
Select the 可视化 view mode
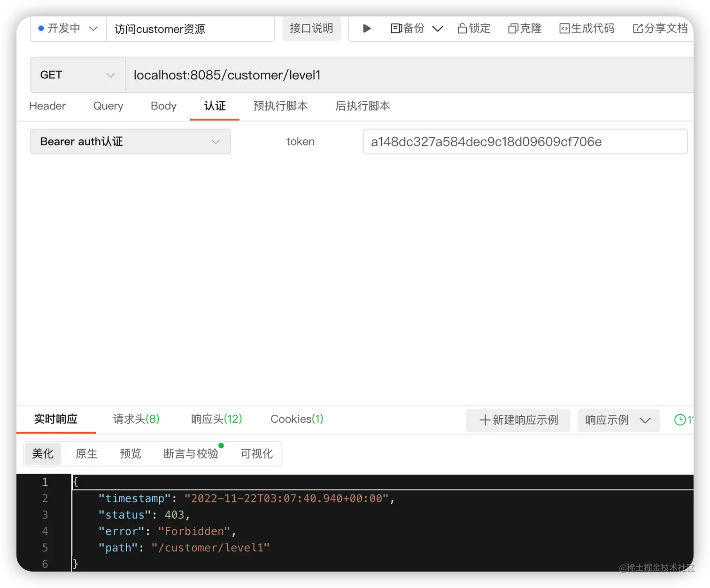(x=256, y=454)
